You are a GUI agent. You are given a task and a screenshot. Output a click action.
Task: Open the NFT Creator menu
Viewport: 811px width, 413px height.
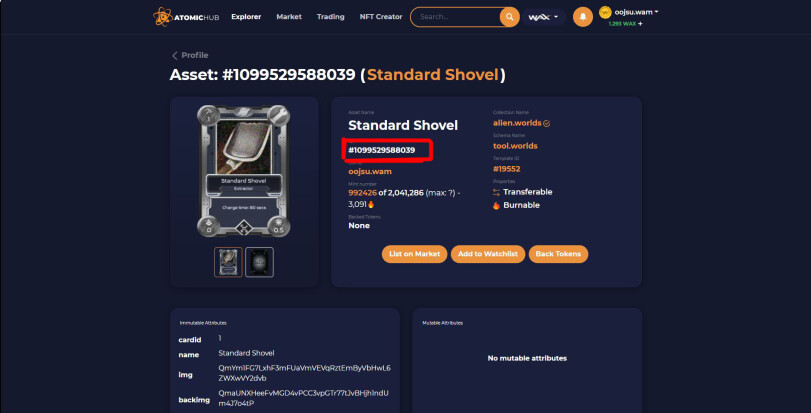[381, 17]
